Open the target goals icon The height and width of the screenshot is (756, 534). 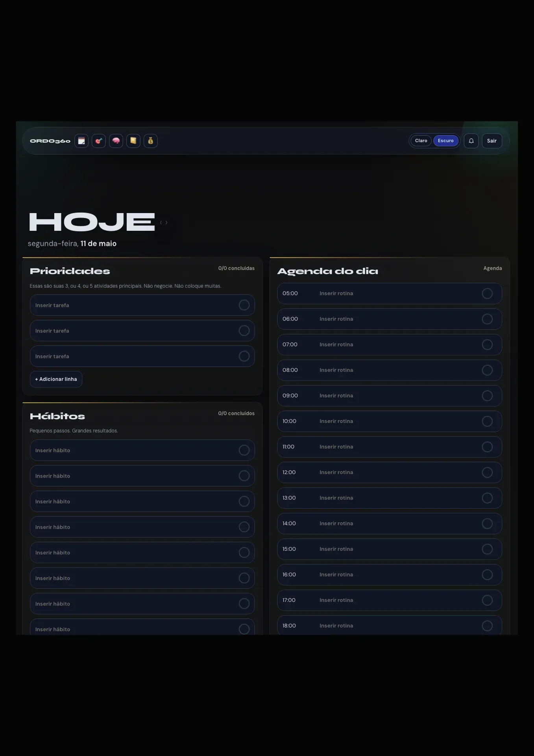pos(99,141)
